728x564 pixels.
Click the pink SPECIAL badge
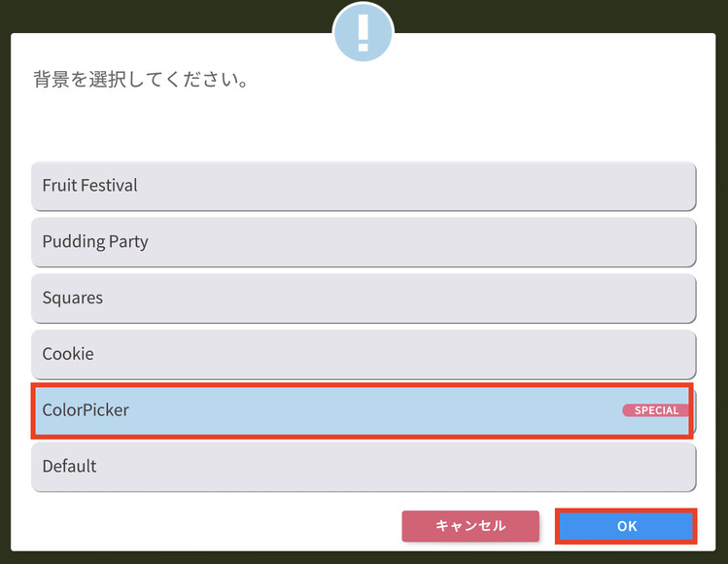[656, 410]
